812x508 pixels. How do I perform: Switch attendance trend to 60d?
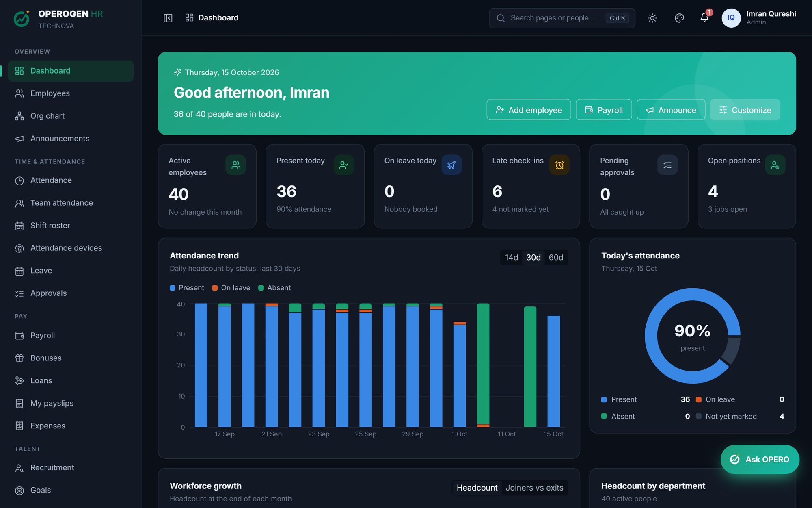coord(556,257)
